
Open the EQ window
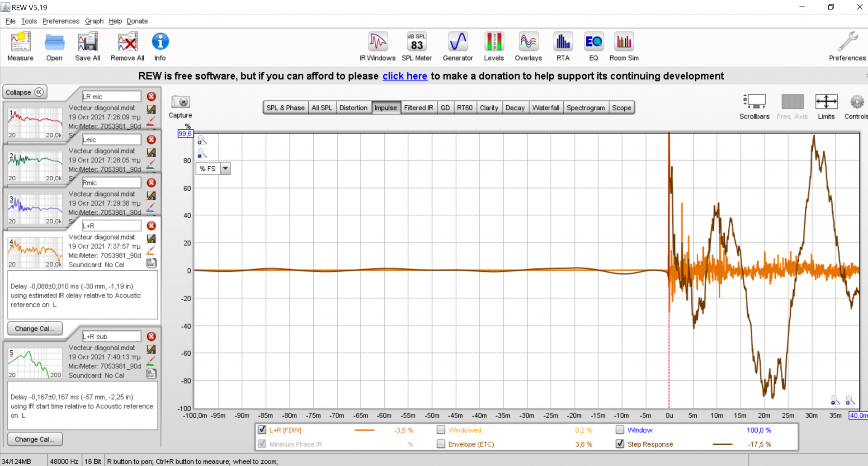click(x=593, y=46)
